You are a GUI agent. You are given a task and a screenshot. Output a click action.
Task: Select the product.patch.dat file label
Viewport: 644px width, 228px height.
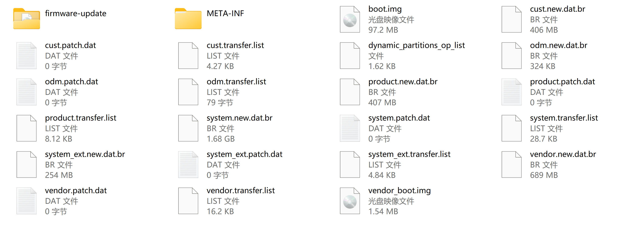click(562, 82)
